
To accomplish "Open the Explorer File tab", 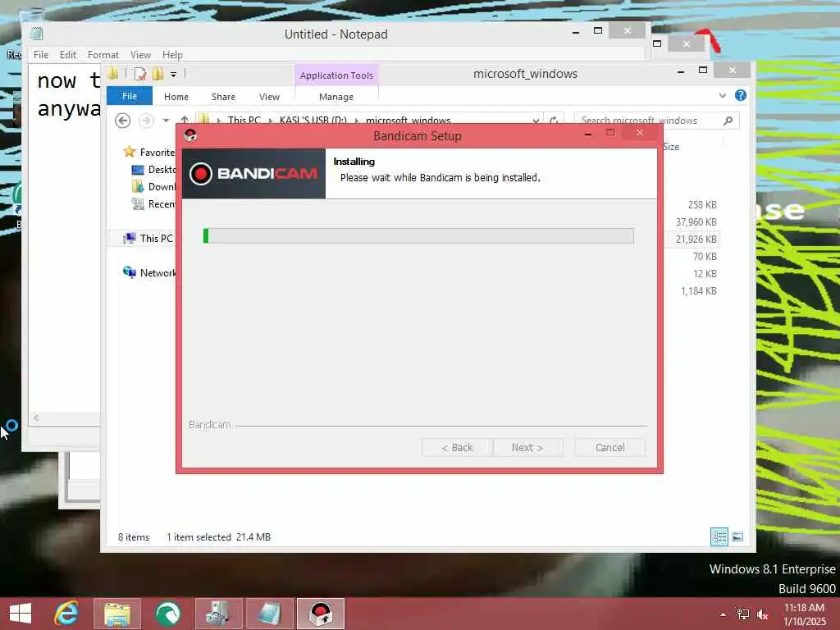I will pos(129,96).
